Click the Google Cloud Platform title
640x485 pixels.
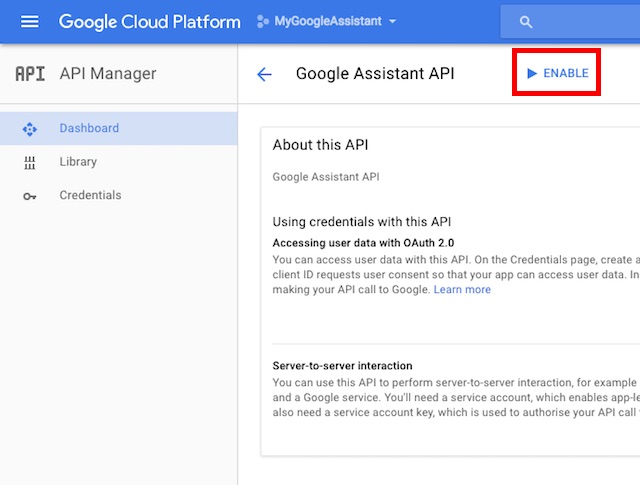(x=149, y=21)
